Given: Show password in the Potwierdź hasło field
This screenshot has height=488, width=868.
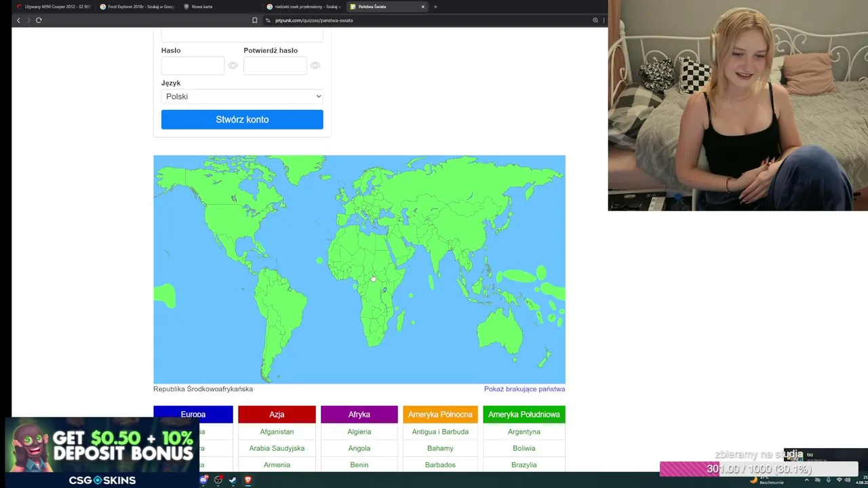Looking at the screenshot, I should (x=315, y=66).
